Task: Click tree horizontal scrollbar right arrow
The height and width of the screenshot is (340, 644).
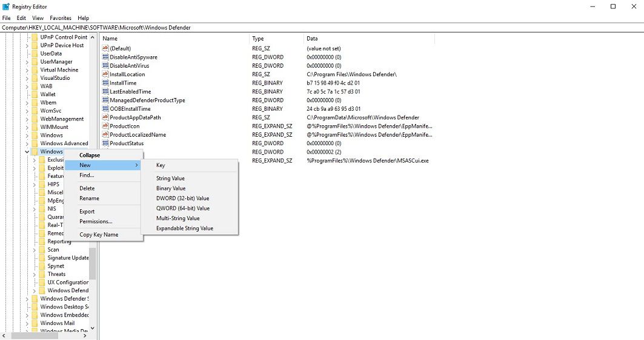Action: [85, 336]
